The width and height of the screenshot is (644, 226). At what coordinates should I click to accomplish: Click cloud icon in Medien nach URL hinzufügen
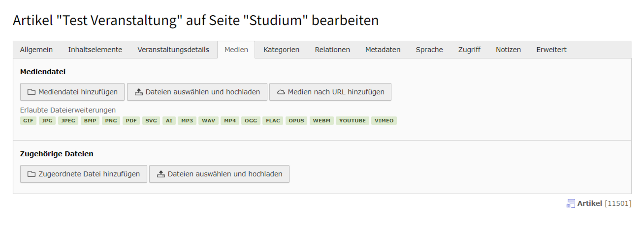click(281, 92)
